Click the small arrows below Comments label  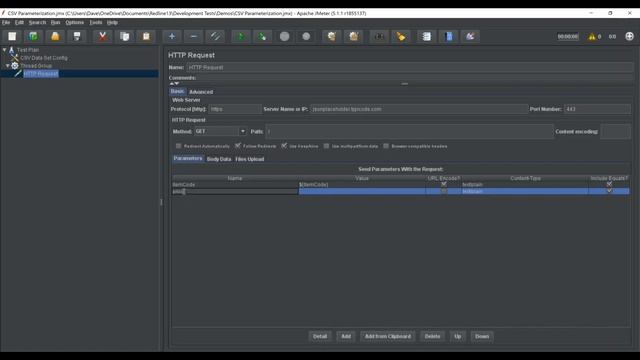point(174,83)
